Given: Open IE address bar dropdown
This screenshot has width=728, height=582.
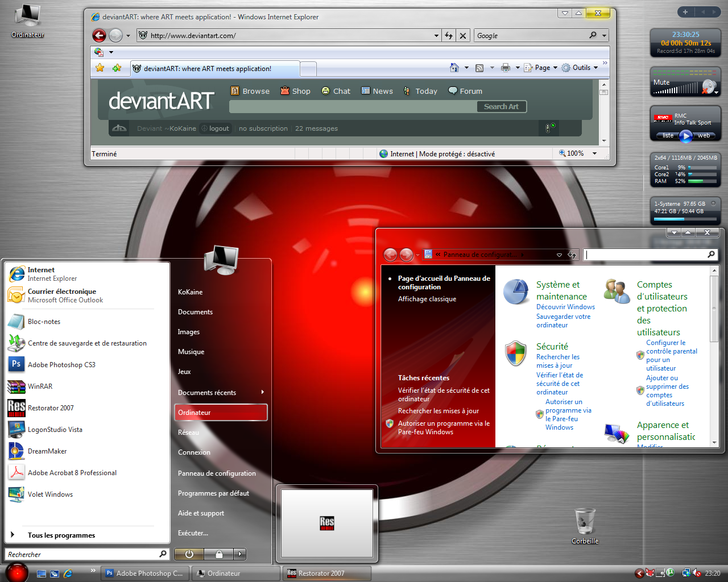Looking at the screenshot, I should pos(436,35).
